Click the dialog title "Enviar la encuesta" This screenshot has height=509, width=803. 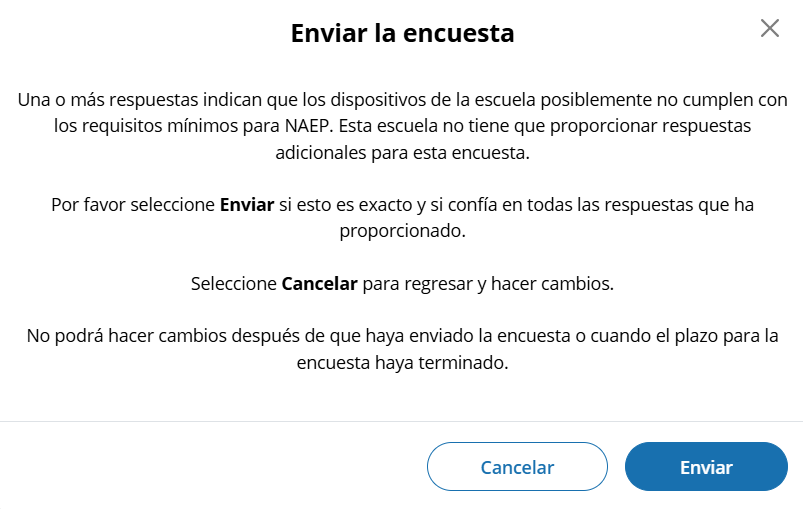(402, 34)
